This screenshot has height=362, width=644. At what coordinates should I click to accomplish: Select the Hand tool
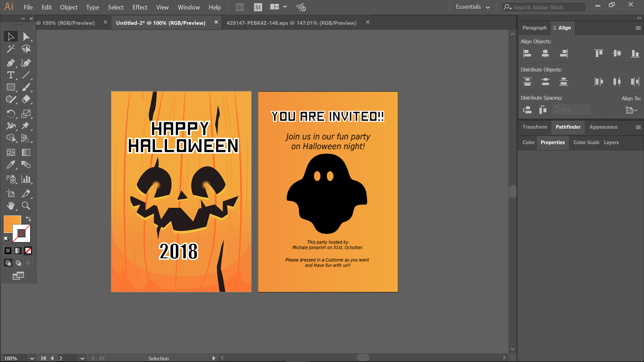pos(11,206)
